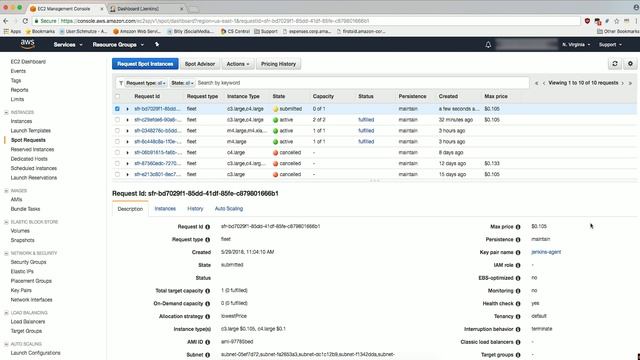
Task: Click the info icon beside Allocation strategy
Action: (x=207, y=317)
